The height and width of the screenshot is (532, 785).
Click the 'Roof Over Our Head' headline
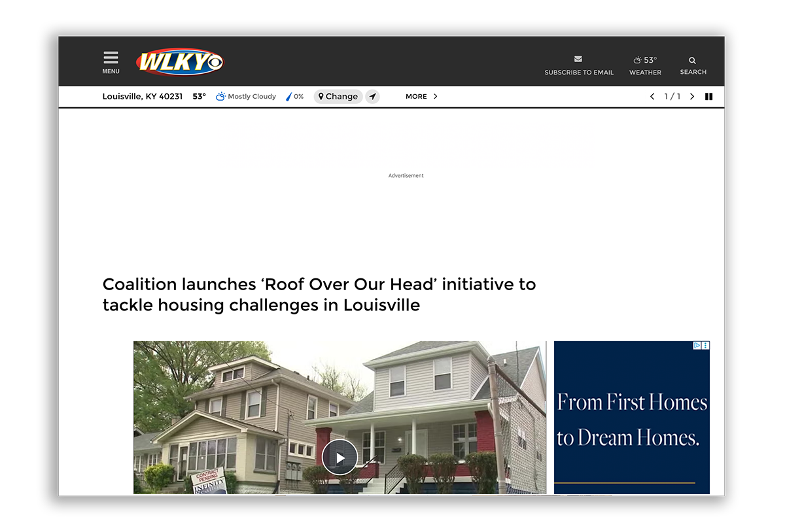(x=319, y=294)
